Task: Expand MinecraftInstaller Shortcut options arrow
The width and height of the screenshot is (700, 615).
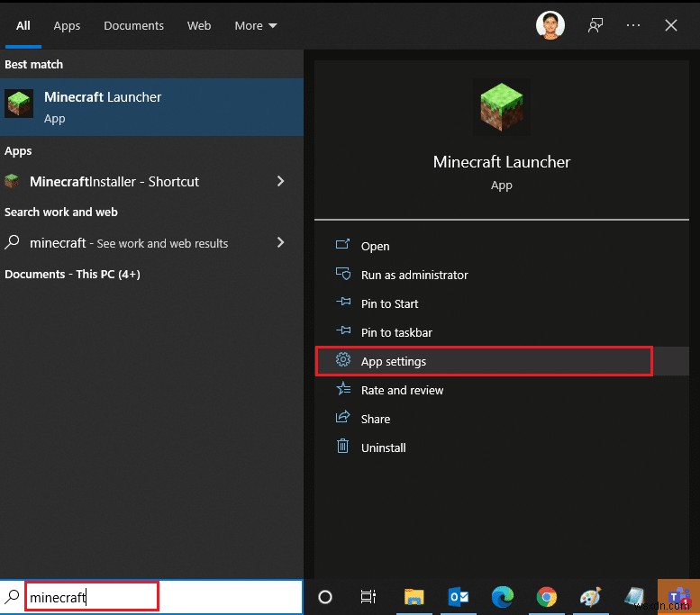Action: tap(280, 181)
